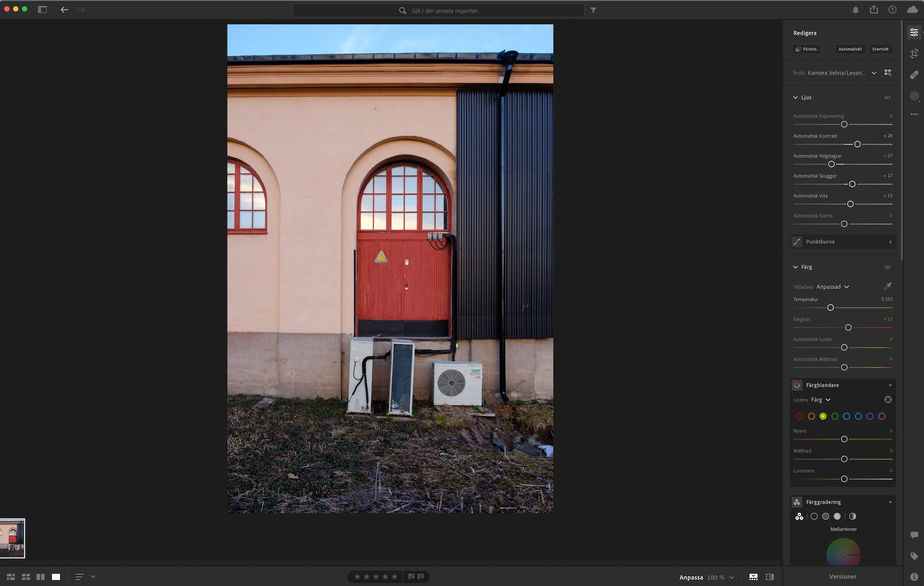Browse profiles grid icon

tap(888, 73)
